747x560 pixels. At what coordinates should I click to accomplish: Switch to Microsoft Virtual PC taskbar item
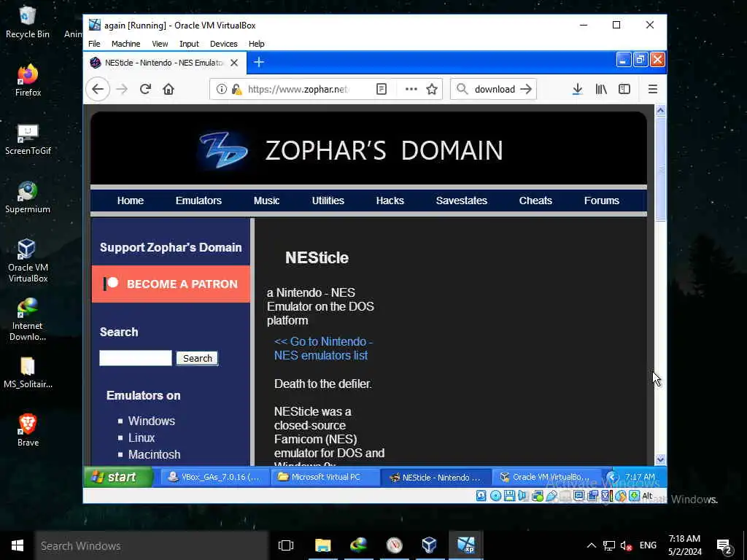click(x=325, y=477)
